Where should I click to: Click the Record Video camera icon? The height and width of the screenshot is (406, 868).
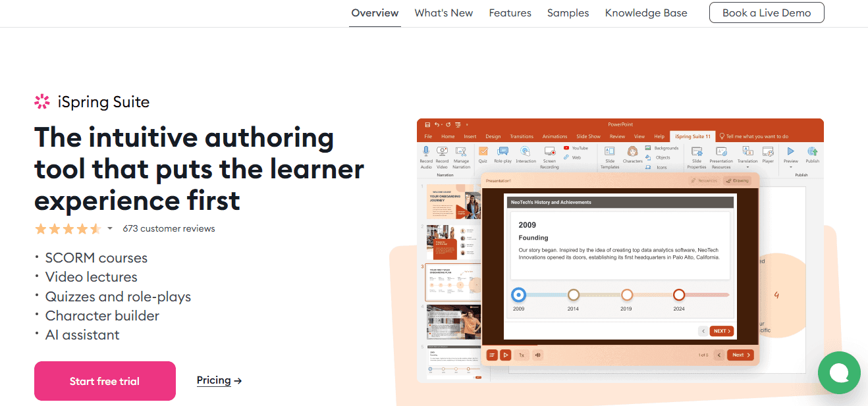[442, 151]
